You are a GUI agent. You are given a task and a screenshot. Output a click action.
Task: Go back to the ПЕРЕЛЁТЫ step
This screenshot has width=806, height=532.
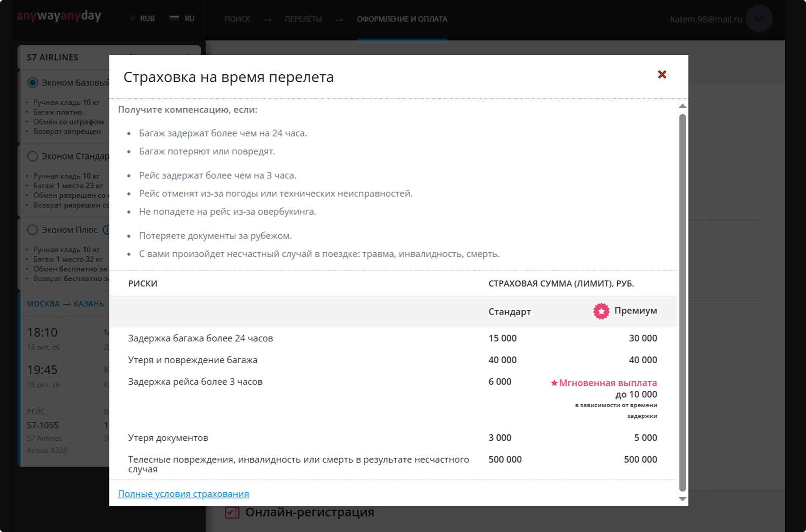click(x=303, y=19)
